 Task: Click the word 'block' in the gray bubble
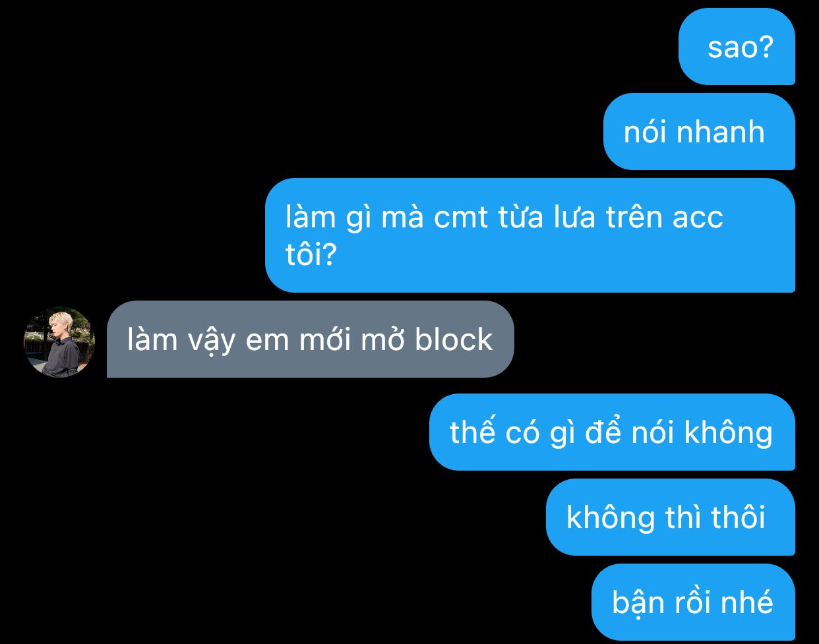point(454,339)
